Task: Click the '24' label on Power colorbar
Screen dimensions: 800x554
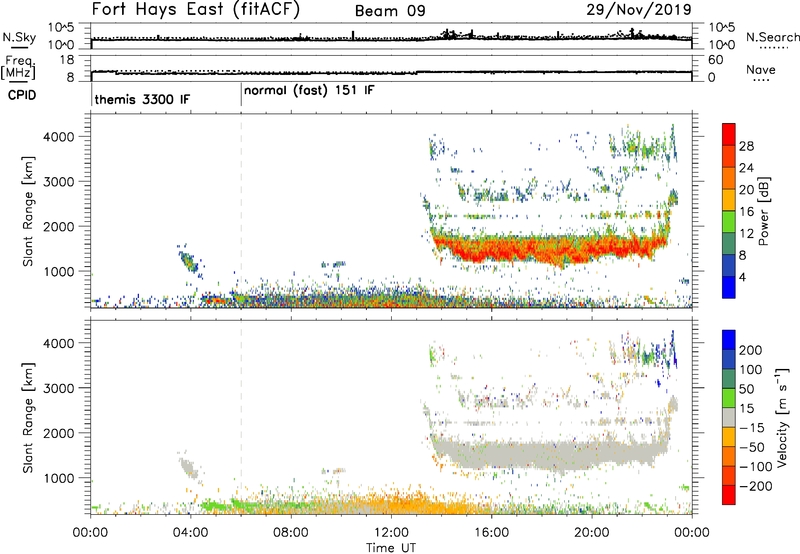Action: [746, 168]
